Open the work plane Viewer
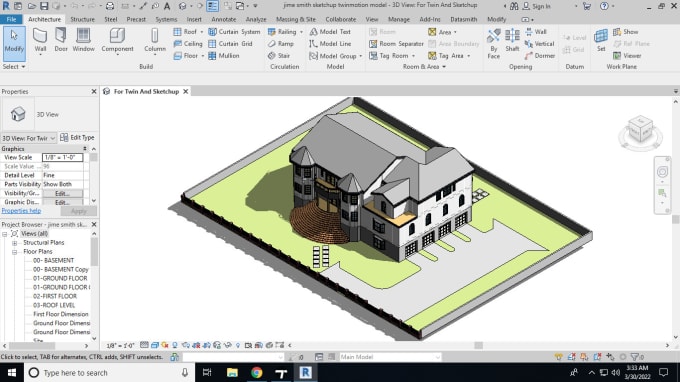The width and height of the screenshot is (680, 382). [627, 56]
